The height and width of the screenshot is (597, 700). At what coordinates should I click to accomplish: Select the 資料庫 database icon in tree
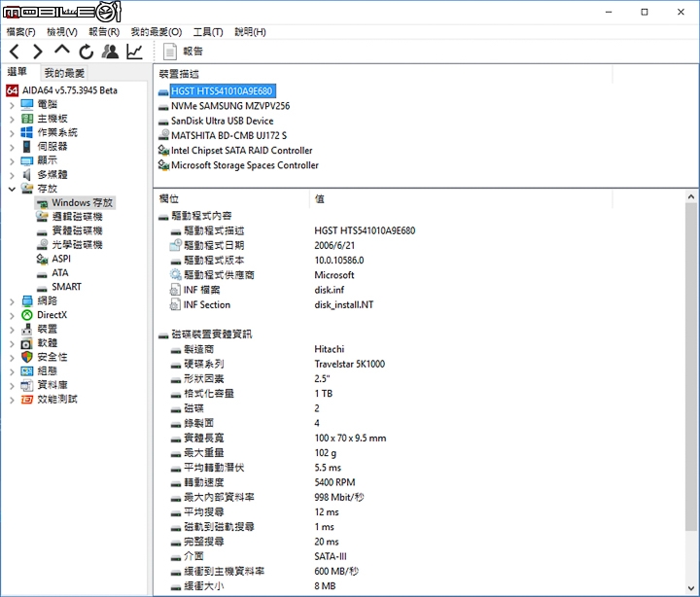[27, 385]
